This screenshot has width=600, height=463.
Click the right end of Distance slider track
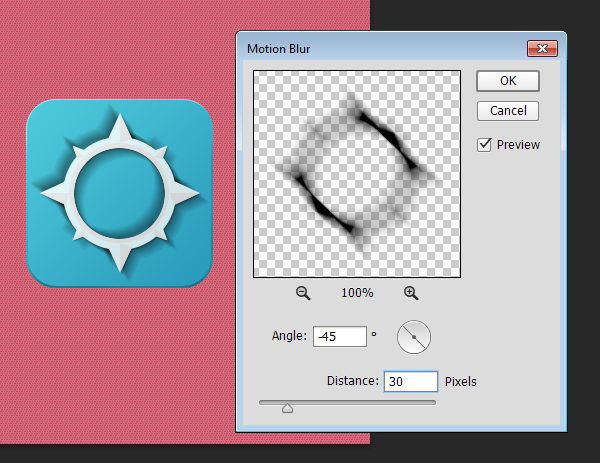(434, 402)
